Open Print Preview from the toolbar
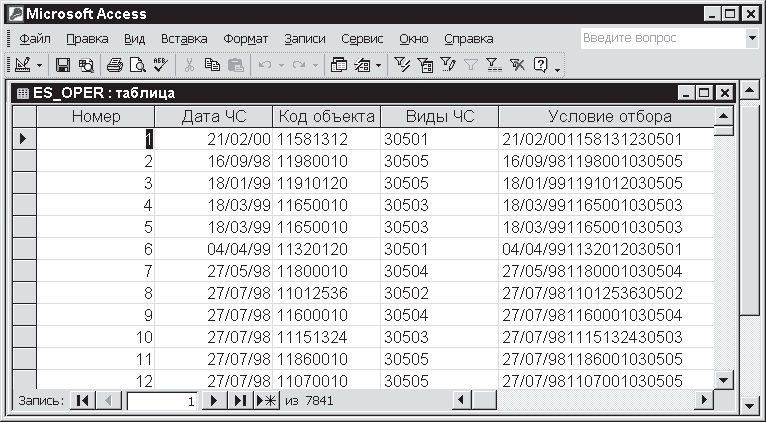Viewport: 766px width, 422px height. [x=137, y=65]
